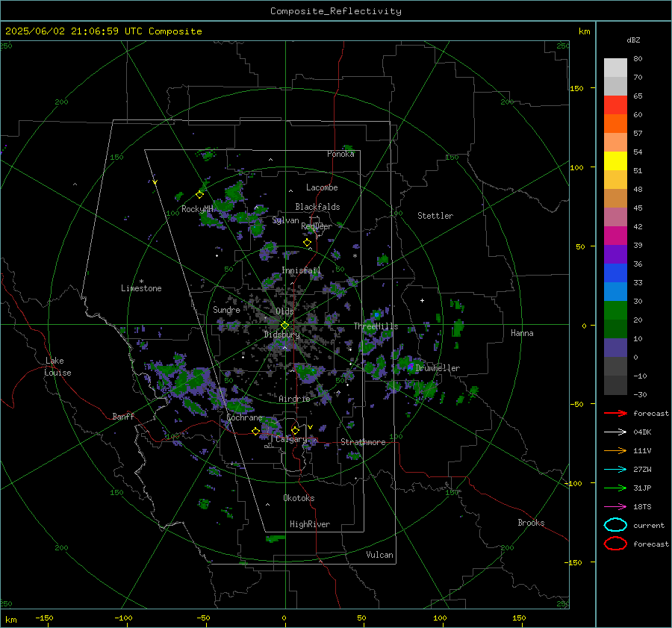Click the 0 tick on the bottom km axis

click(284, 618)
